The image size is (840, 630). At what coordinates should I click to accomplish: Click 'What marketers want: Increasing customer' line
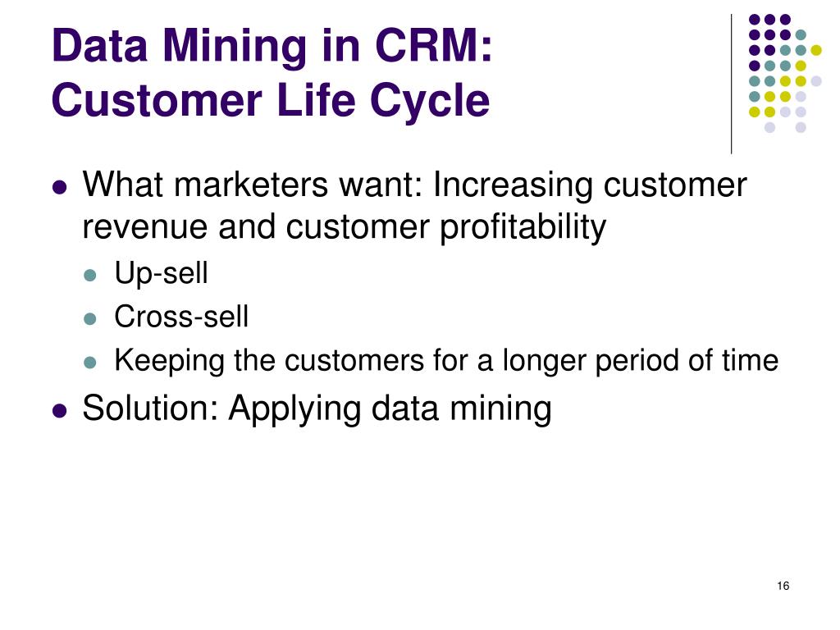coord(414,185)
